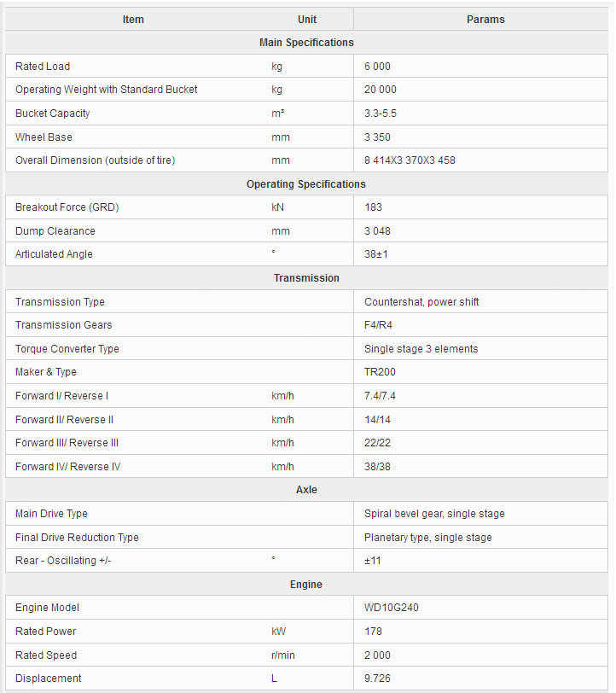This screenshot has width=616, height=693.
Task: Select the Bucket Capacity value 3.3-5.5
Action: pyautogui.click(x=381, y=114)
